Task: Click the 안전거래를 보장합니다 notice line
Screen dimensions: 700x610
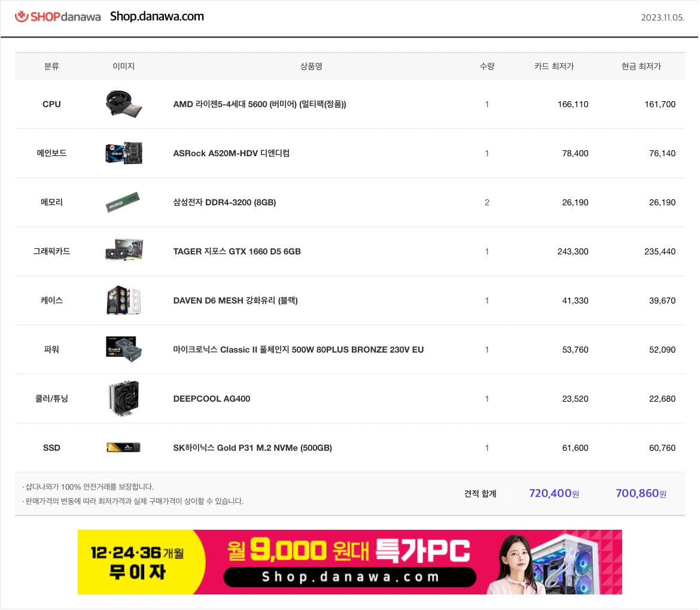Action: (88, 487)
